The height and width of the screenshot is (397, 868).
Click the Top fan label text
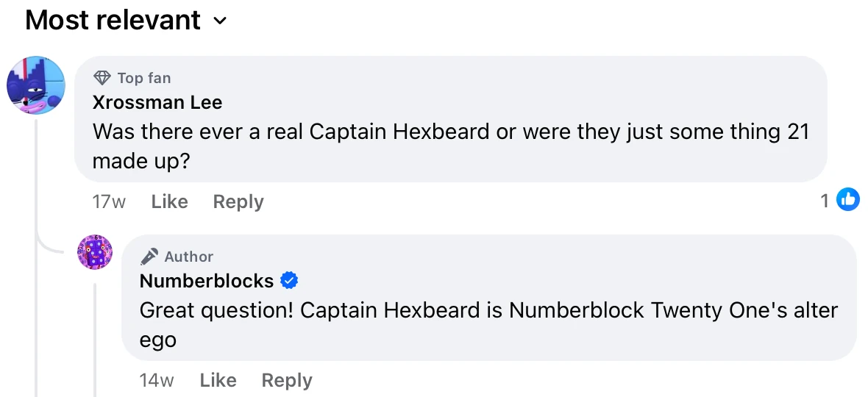(x=144, y=78)
